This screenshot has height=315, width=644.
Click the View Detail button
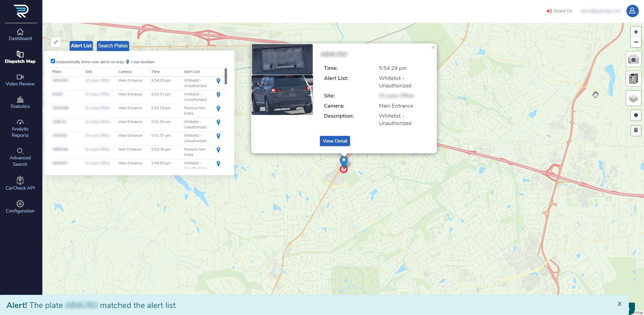tap(335, 141)
